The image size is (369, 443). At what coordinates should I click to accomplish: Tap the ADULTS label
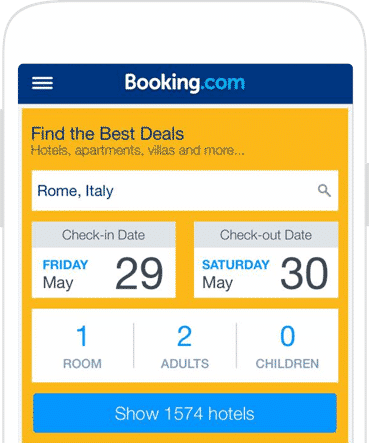click(185, 364)
